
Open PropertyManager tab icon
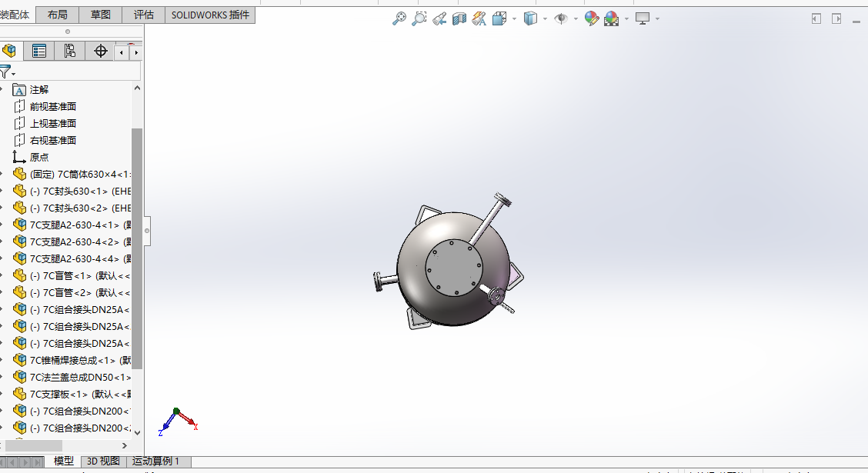[38, 51]
